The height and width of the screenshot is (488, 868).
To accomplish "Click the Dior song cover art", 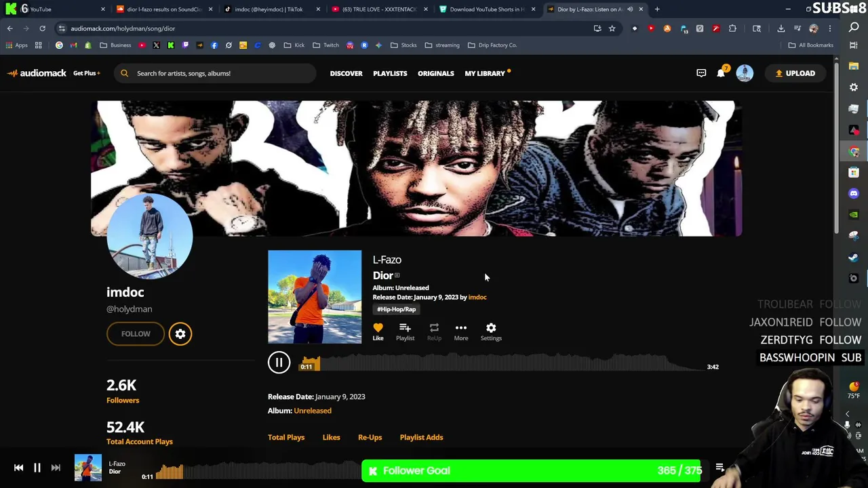I will tap(315, 297).
